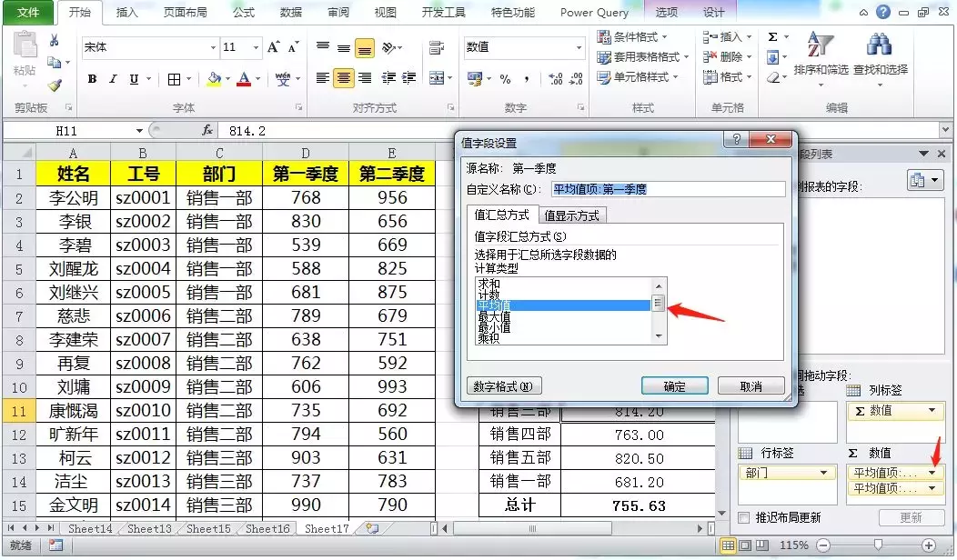Click the Paste clipboard icon
This screenshot has width=957, height=560.
coord(25,45)
